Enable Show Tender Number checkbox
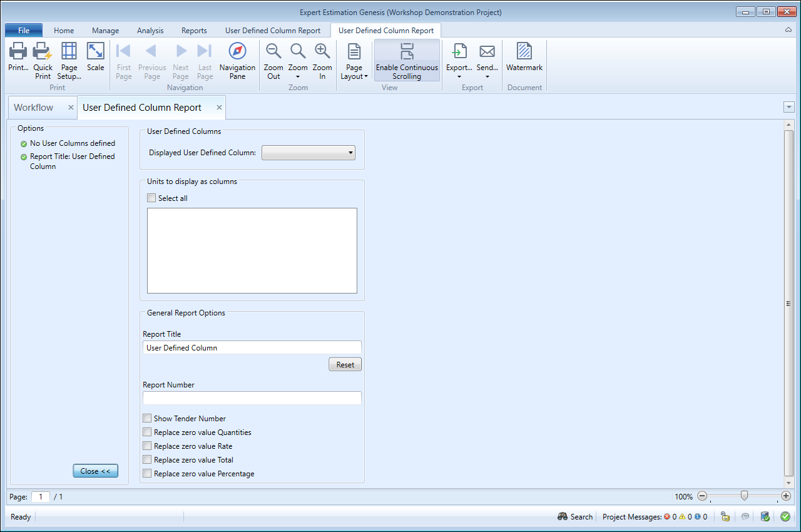801x532 pixels. coord(147,419)
